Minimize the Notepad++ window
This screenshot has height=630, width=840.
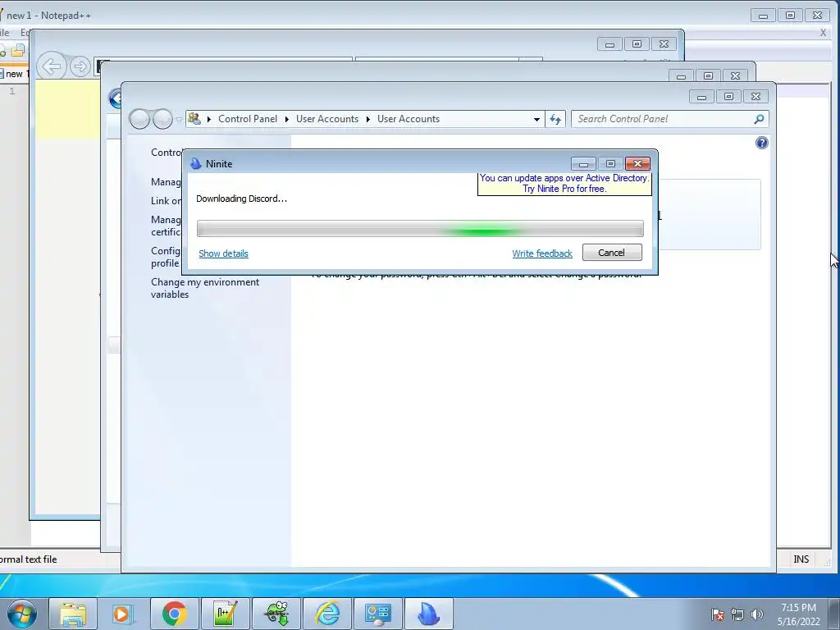764,16
